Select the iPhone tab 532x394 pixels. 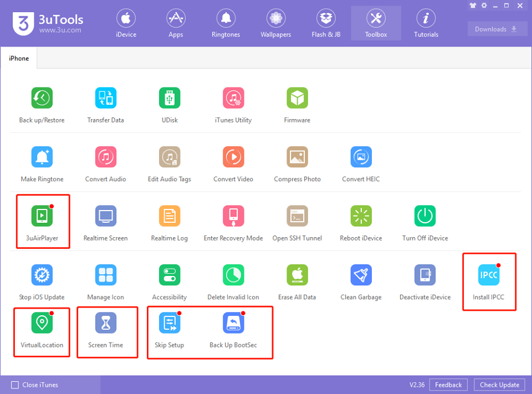pyautogui.click(x=19, y=58)
